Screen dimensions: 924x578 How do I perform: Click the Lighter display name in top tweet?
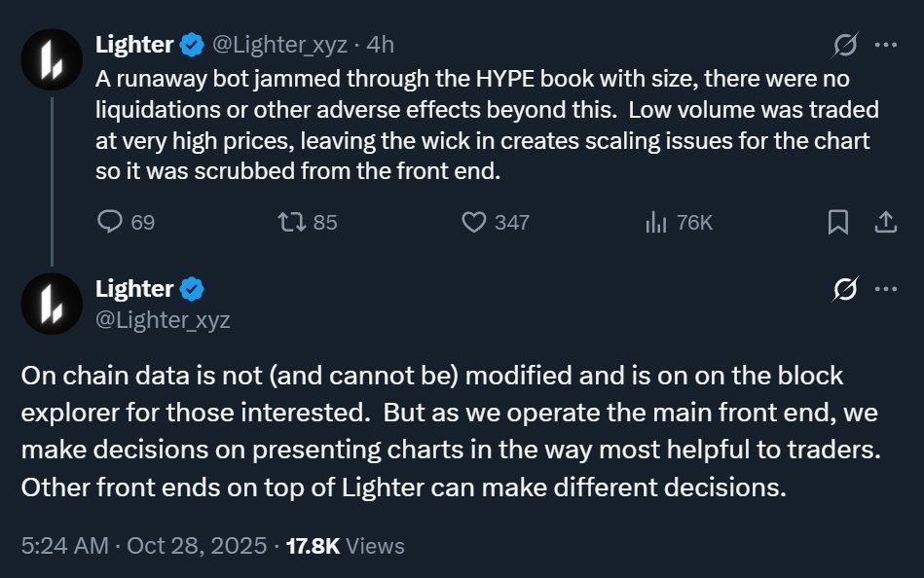click(x=134, y=44)
